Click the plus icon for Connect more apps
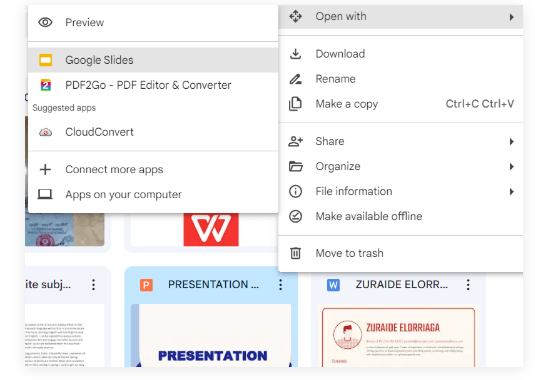The image size is (535, 380). tap(45, 170)
